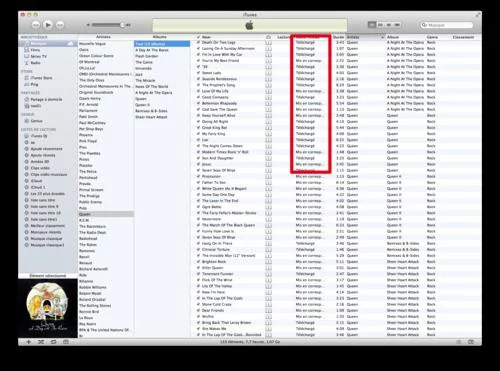Image resolution: width=500 pixels, height=371 pixels.
Task: Uncheck the Bohemian Rhapsody checkbox
Action: 198,103
